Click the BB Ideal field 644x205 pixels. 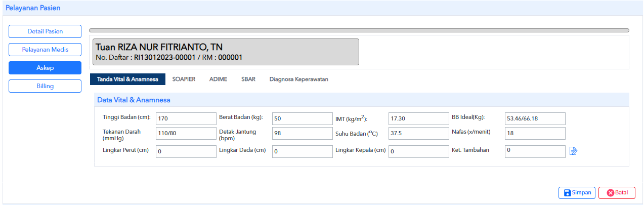point(535,118)
